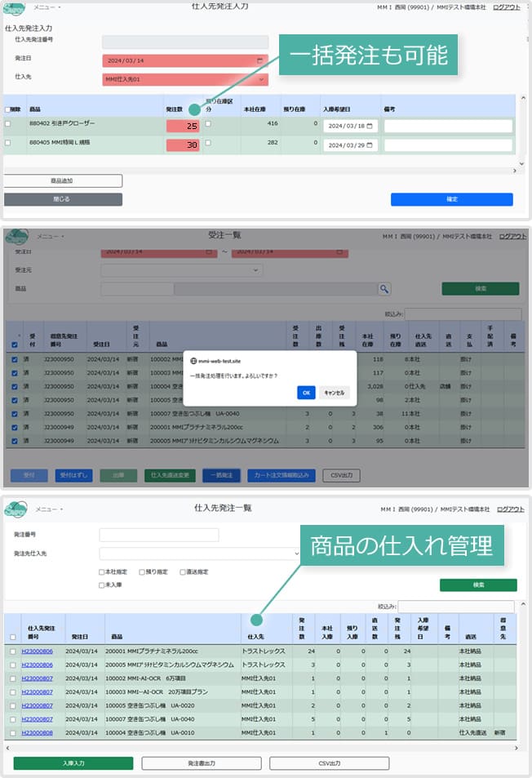The width and height of the screenshot is (532, 778).
Task: Uncheck 受注一覧 row 100007 空き缶つぶし機 UA-0040
Action: [x=15, y=414]
